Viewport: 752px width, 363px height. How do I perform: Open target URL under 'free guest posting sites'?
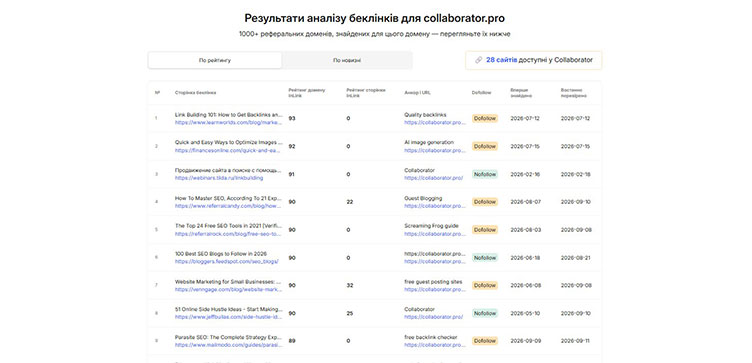pyautogui.click(x=435, y=290)
